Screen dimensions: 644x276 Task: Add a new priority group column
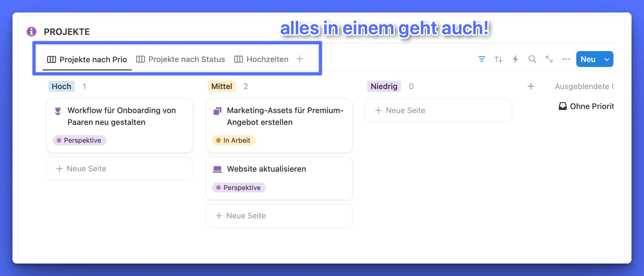(x=531, y=86)
